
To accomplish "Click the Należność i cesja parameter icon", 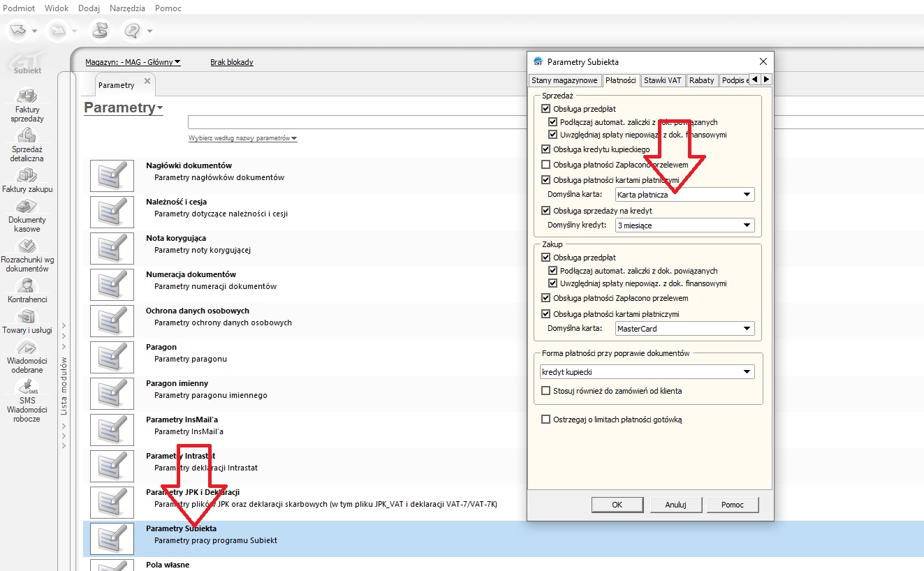I will [112, 212].
